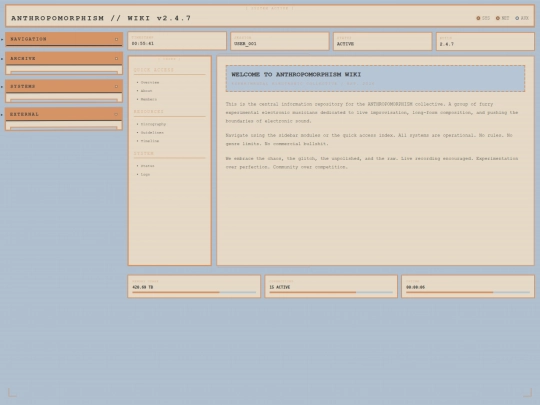
Task: Toggle the square icon on NAVIGATION header
Action: click(116, 39)
